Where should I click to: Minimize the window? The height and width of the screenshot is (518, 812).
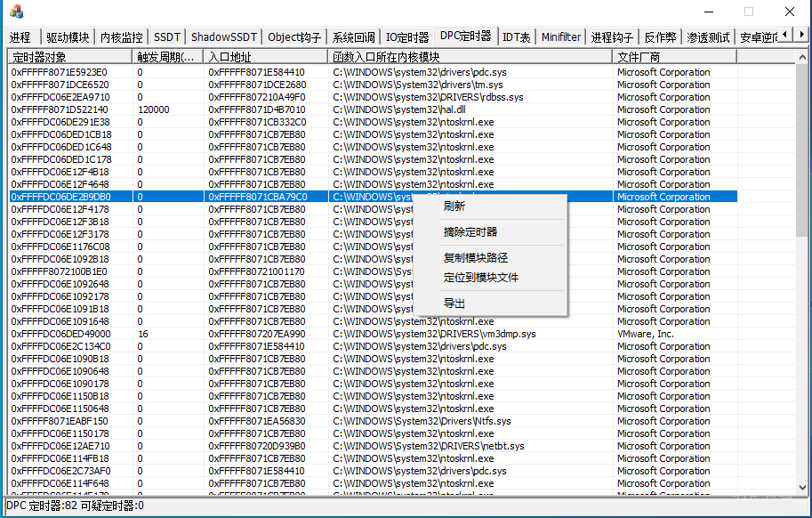coord(709,12)
